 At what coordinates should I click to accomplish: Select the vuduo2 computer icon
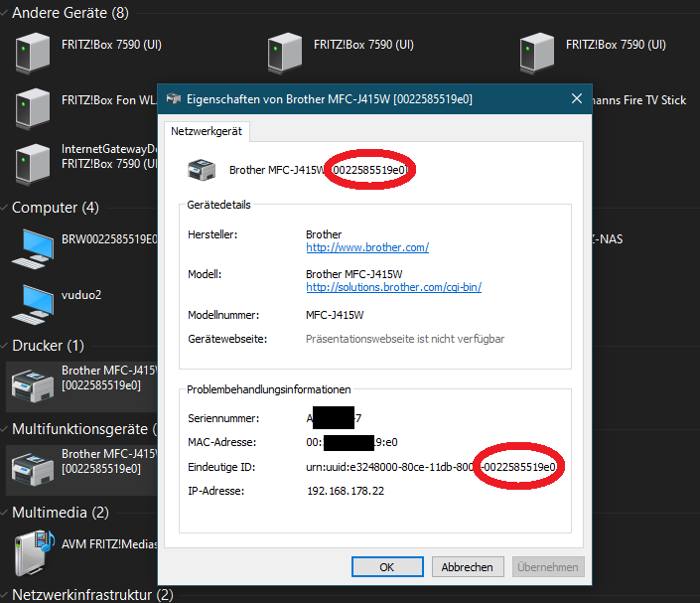coord(33,304)
